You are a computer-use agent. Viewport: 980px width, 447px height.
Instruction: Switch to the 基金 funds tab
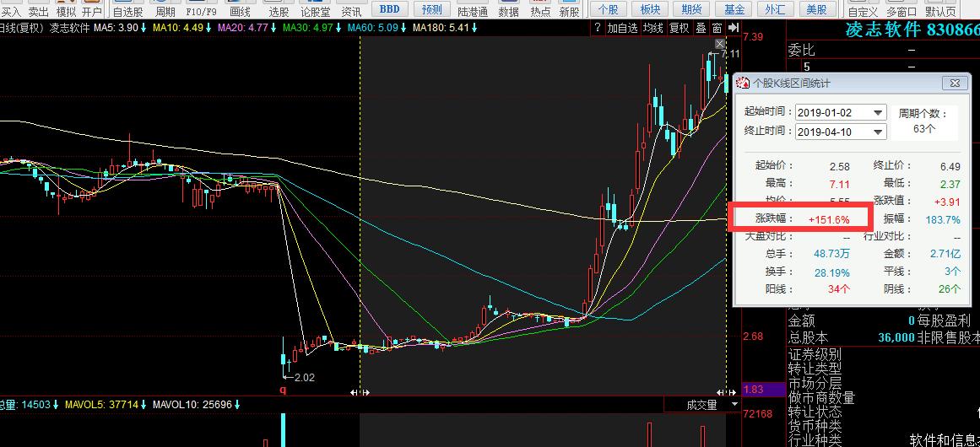pyautogui.click(x=734, y=8)
